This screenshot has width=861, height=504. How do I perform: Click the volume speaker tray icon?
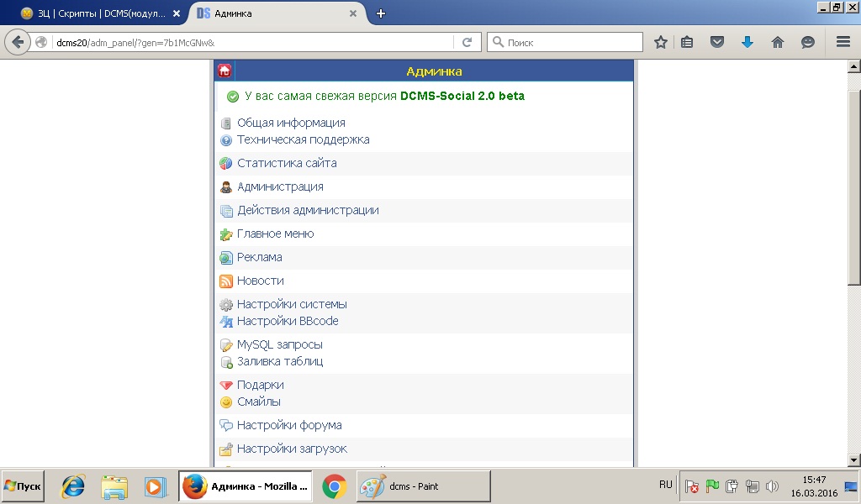(772, 486)
